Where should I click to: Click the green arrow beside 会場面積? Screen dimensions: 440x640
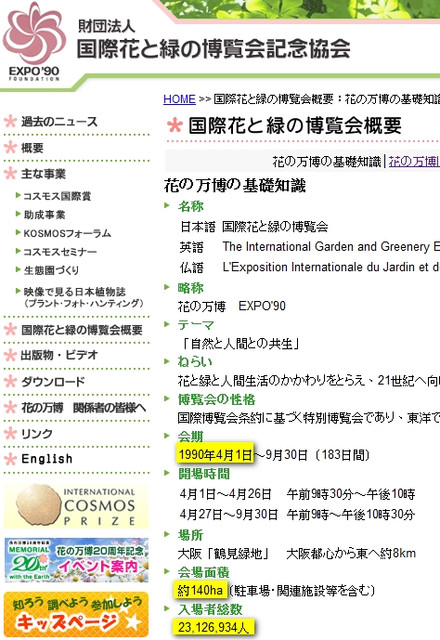[167, 571]
